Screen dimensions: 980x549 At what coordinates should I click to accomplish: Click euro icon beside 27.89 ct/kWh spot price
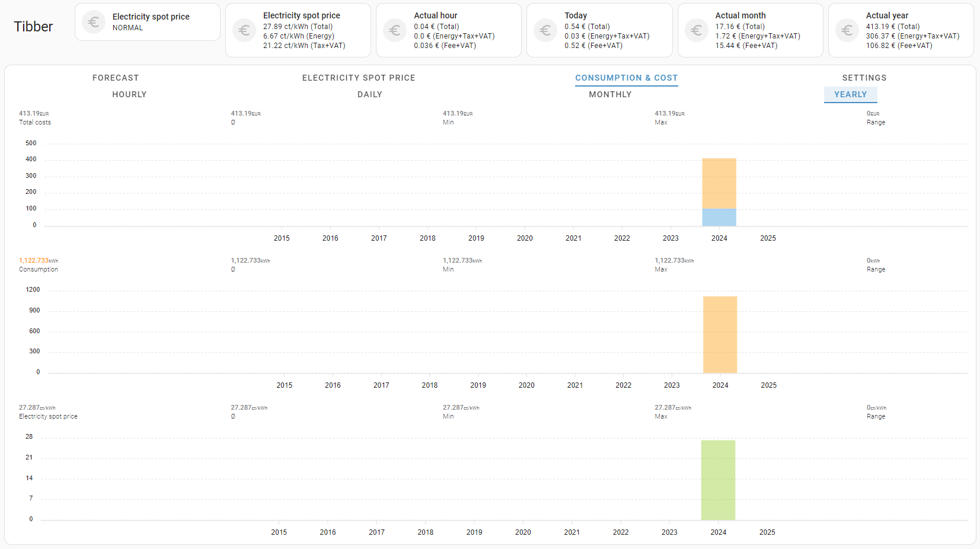244,30
